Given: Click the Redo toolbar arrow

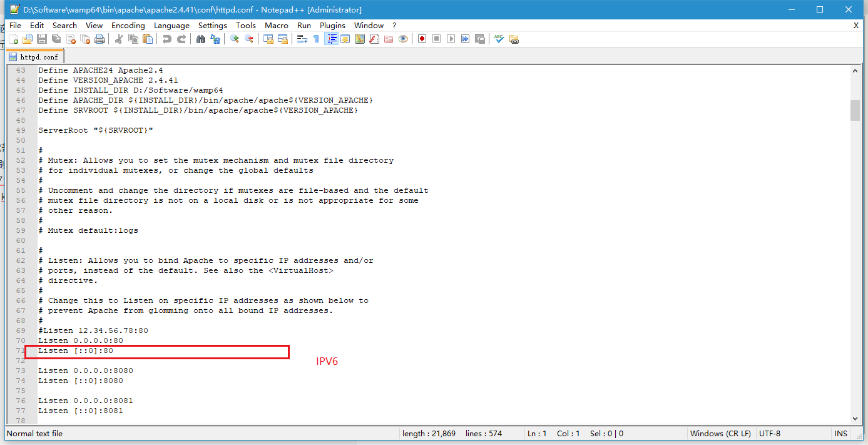Looking at the screenshot, I should tap(181, 39).
